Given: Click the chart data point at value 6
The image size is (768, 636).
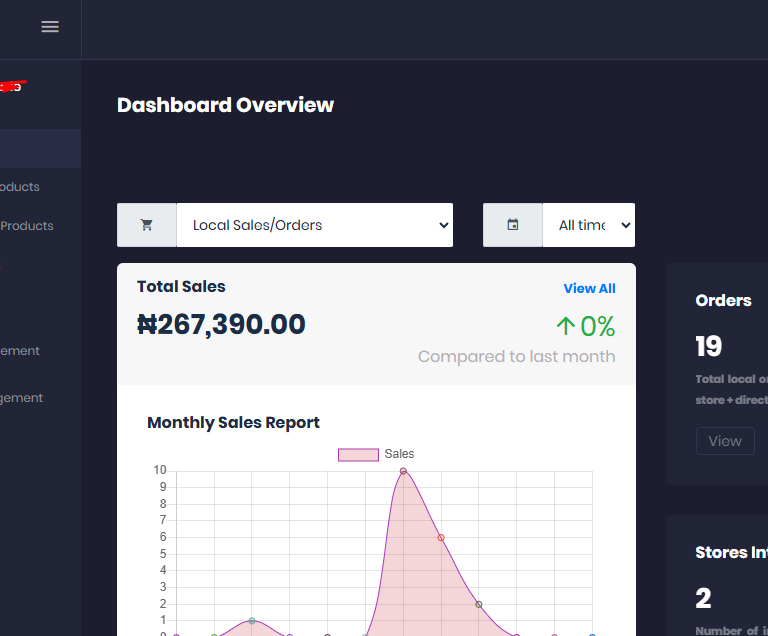Looking at the screenshot, I should point(441,537).
